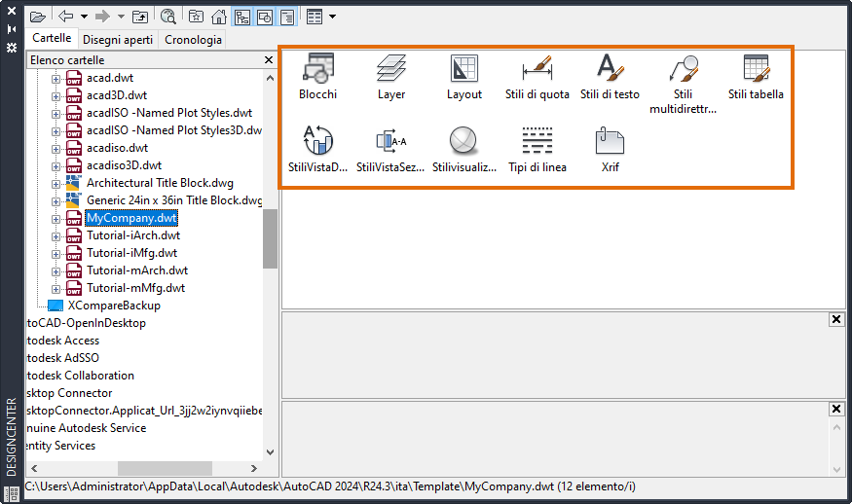Screen dimensions: 852x504
Task: Select Generic 24in x 36in Title Block.dwg
Action: coord(174,200)
